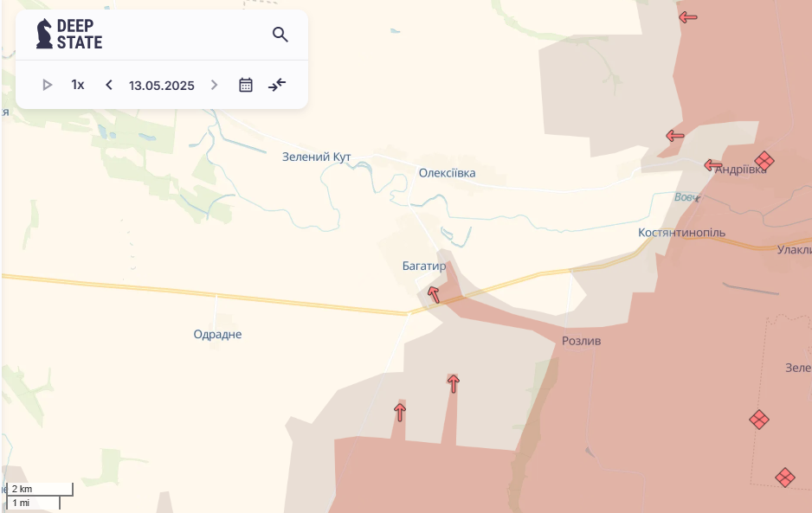Select the topmost left-pointing attack arrow

click(x=687, y=17)
